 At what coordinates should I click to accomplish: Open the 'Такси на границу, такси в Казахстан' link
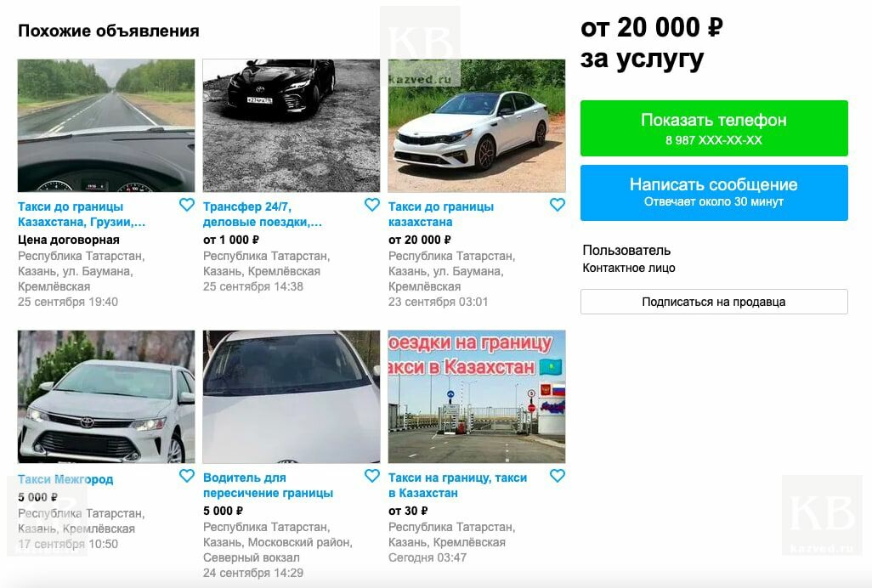[458, 485]
